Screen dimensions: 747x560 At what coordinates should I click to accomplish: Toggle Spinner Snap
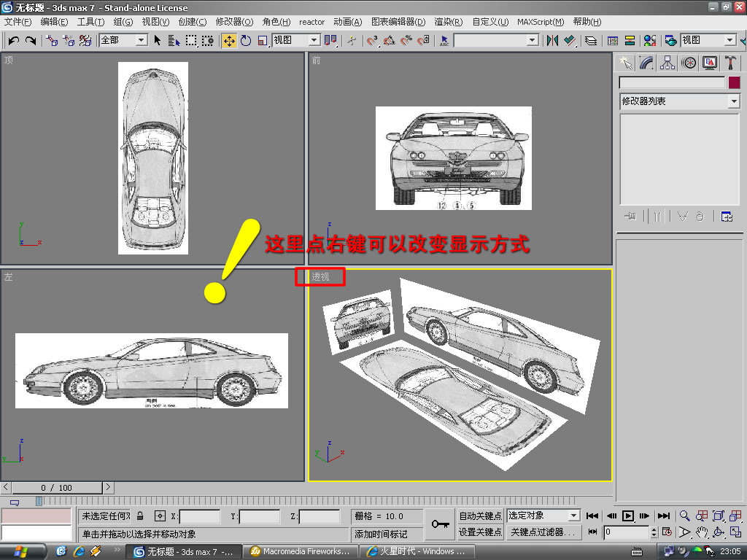click(423, 41)
